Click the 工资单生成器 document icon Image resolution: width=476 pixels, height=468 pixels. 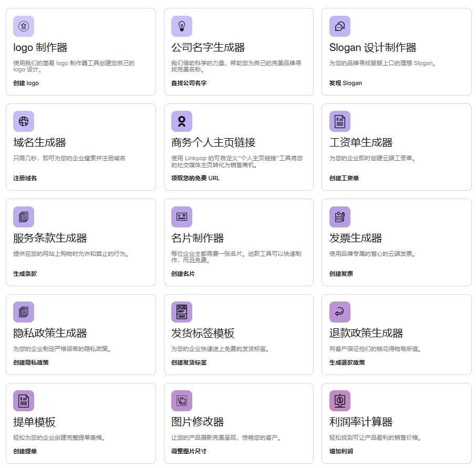339,121
